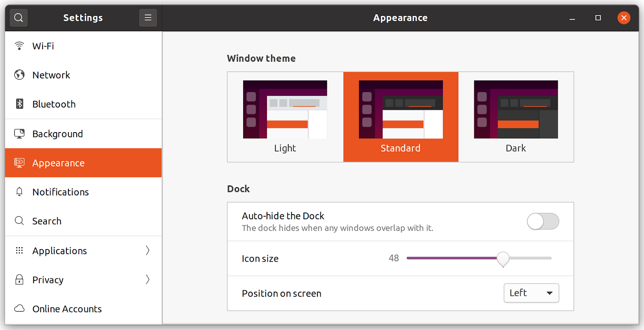Click the Privacy sidebar label

(48, 280)
